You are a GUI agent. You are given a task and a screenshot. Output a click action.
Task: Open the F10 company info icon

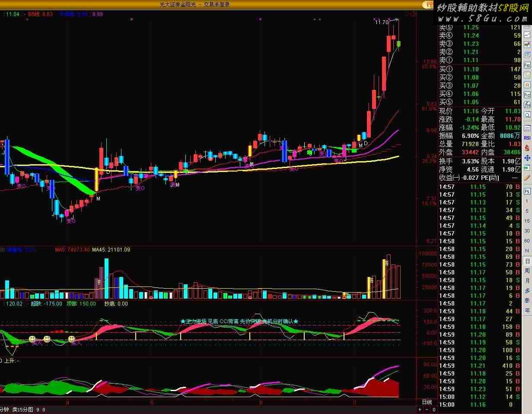[x=527, y=65]
